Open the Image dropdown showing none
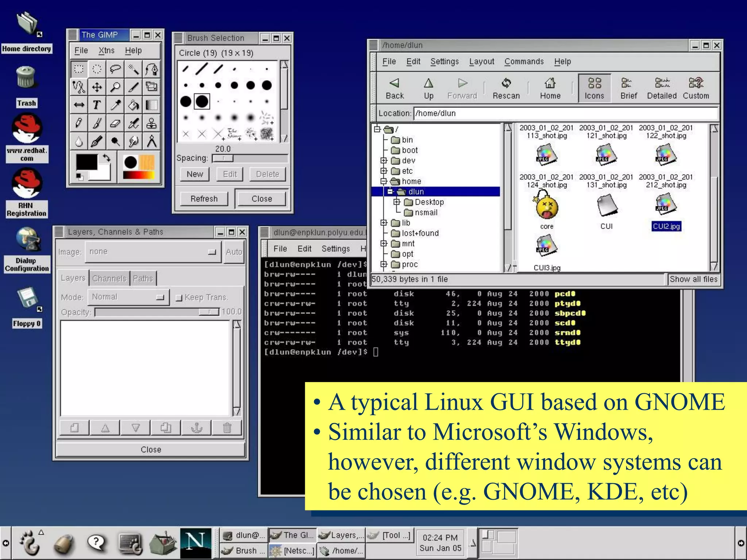Image resolution: width=747 pixels, height=560 pixels. (153, 252)
